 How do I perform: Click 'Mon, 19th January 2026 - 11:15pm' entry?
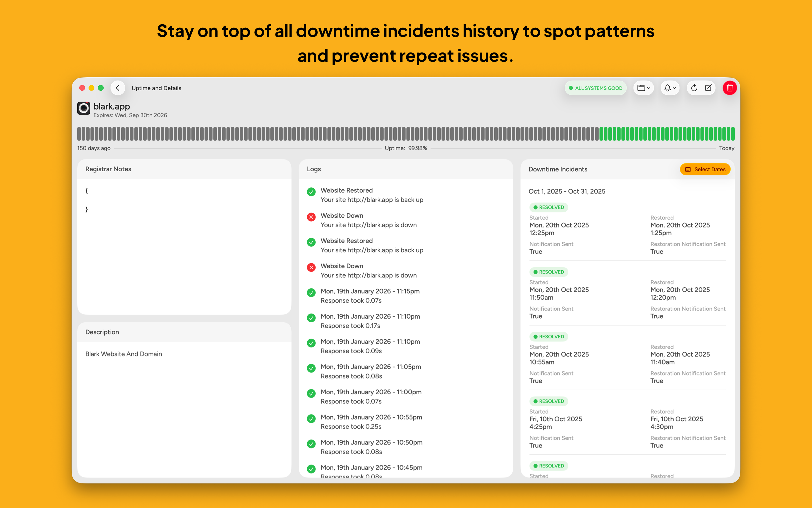click(x=370, y=291)
